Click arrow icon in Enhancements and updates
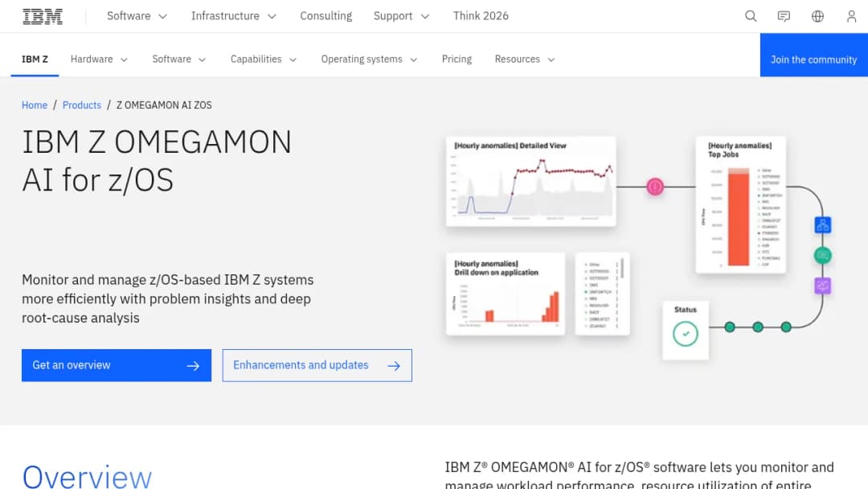868x489 pixels. [394, 365]
